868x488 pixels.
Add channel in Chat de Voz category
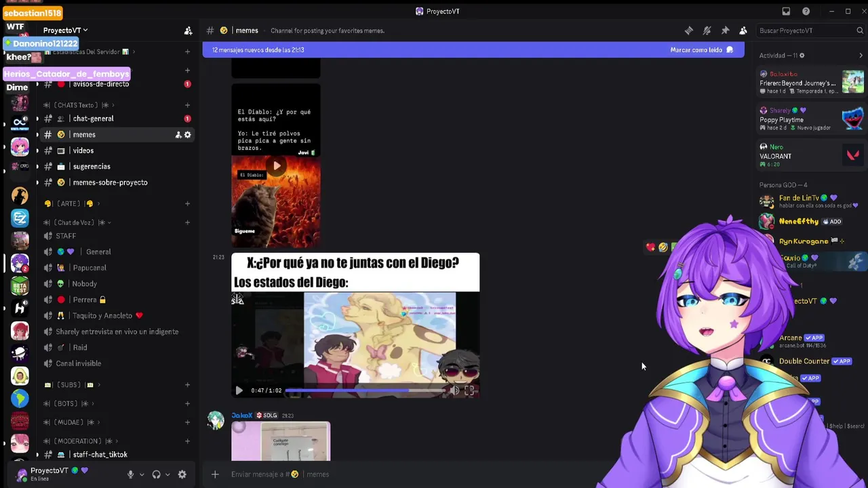point(187,222)
